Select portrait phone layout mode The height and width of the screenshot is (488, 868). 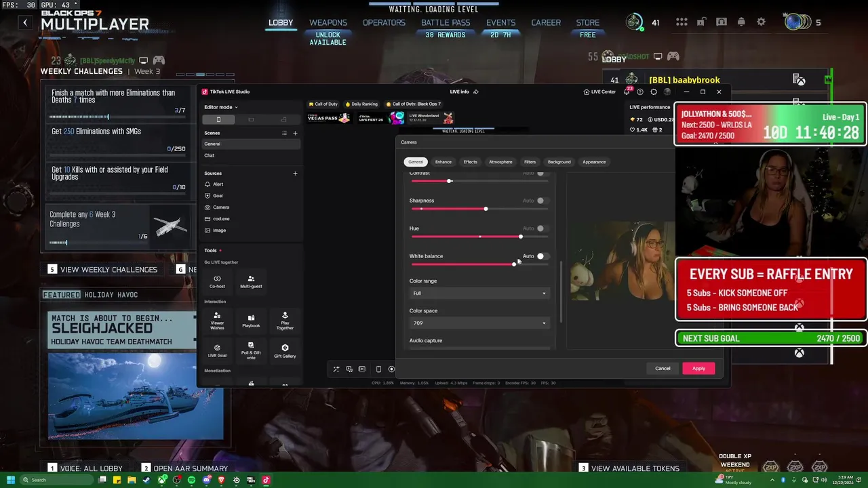[218, 119]
